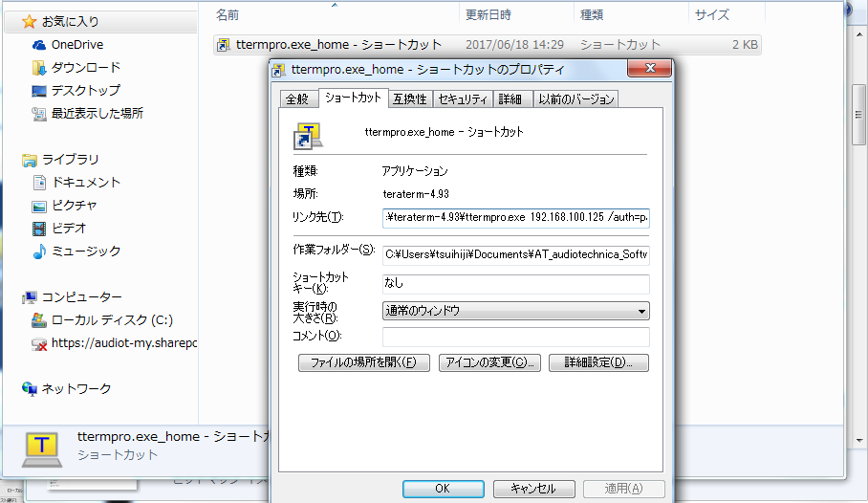Click the Music (ミュージック) note icon

[39, 251]
